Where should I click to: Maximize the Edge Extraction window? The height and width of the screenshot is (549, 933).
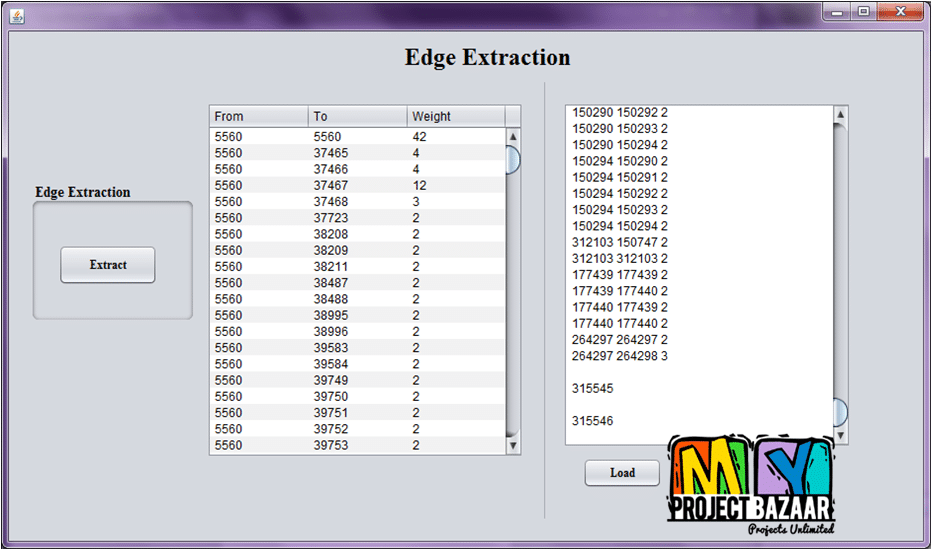tap(863, 12)
